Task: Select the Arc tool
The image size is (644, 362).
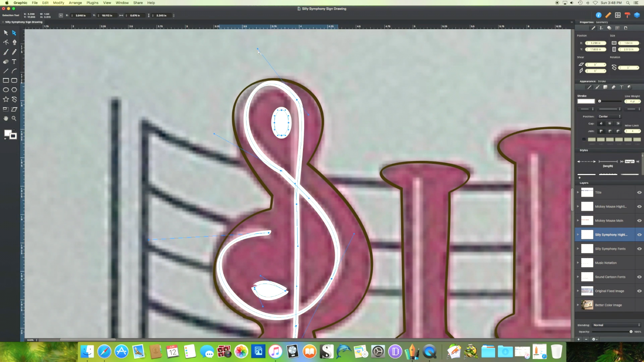Action: tap(14, 71)
